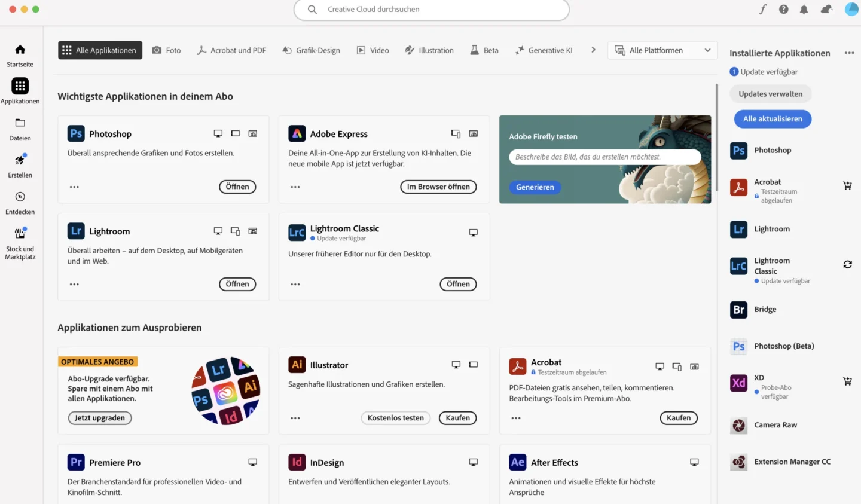
Task: Open the Startseite home icon
Action: tap(20, 50)
